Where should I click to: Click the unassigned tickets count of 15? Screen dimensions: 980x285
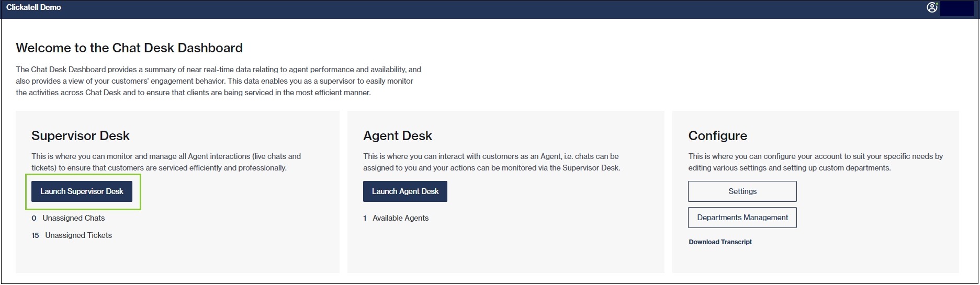tap(35, 235)
